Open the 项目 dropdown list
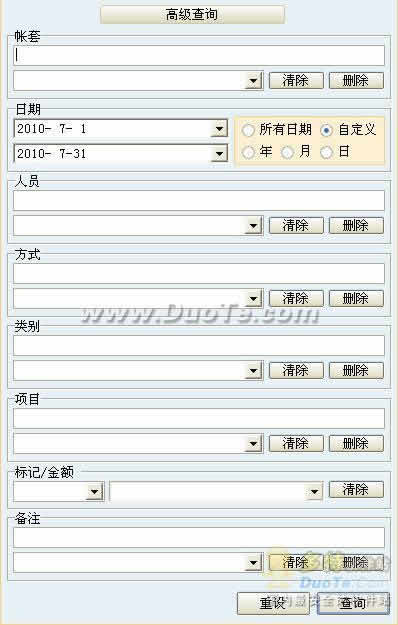Viewport: 398px width, 625px height. coord(253,444)
